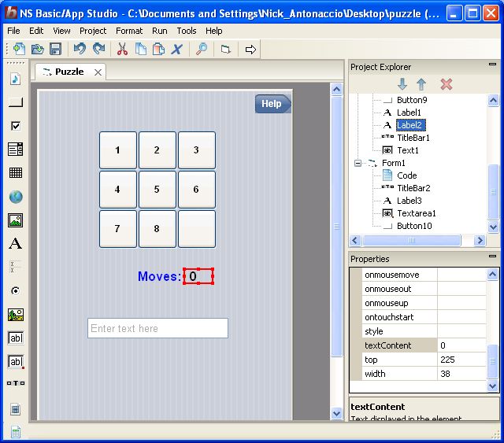This screenshot has height=443, width=504.
Task: Select Textarea1 in Project Explorer
Action: [x=417, y=213]
